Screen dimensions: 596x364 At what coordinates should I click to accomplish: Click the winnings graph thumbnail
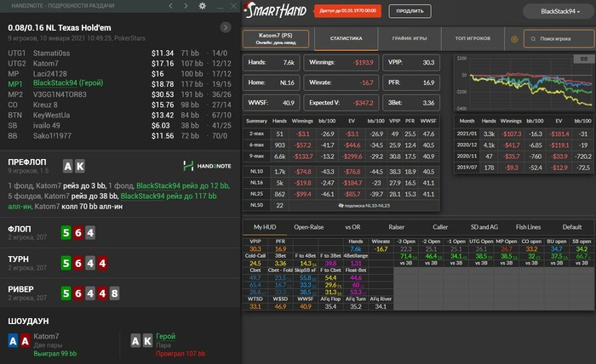click(x=524, y=83)
